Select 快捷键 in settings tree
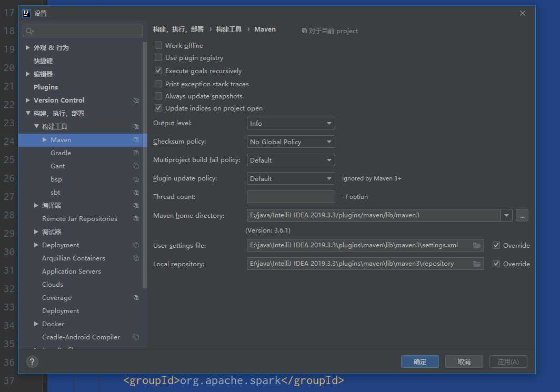Screen dimensions: 560x392 pyautogui.click(x=43, y=61)
